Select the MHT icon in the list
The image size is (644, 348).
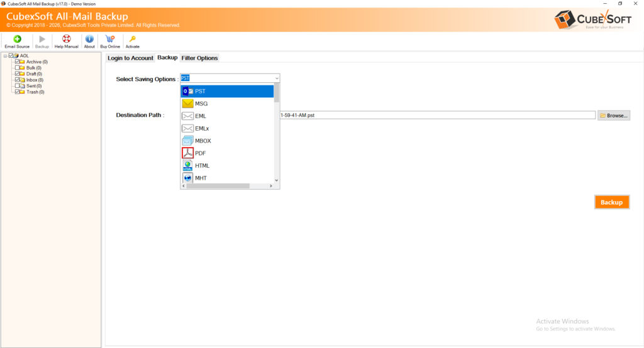tap(187, 178)
